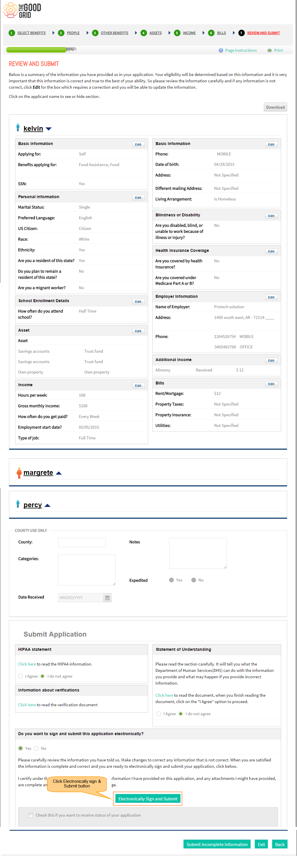Select I Agree under HIPAA statement
Screen dimensions: 297x868
(x=20, y=676)
